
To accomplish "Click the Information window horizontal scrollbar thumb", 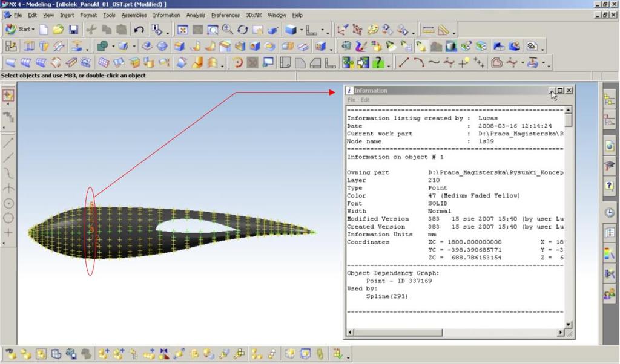I will (398, 333).
